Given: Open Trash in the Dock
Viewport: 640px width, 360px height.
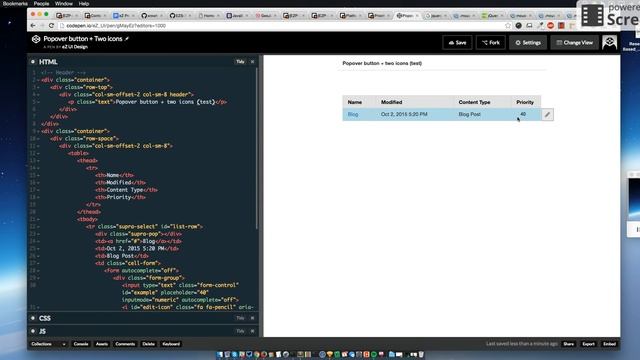Looking at the screenshot, I should click(x=421, y=354).
